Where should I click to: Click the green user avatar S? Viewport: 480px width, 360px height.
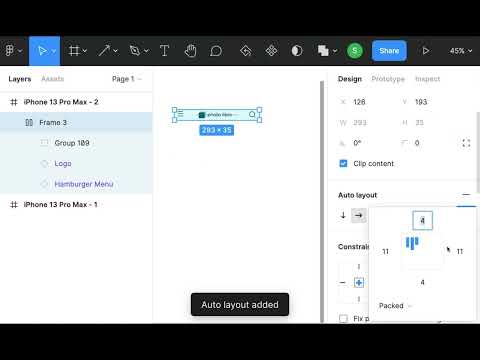pos(355,51)
